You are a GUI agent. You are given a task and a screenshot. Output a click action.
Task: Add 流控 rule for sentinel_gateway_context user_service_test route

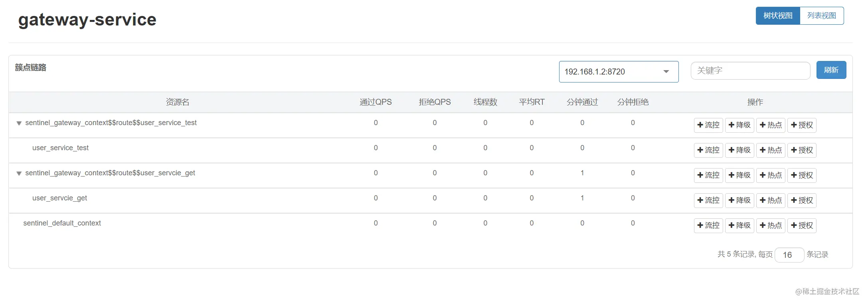point(708,125)
